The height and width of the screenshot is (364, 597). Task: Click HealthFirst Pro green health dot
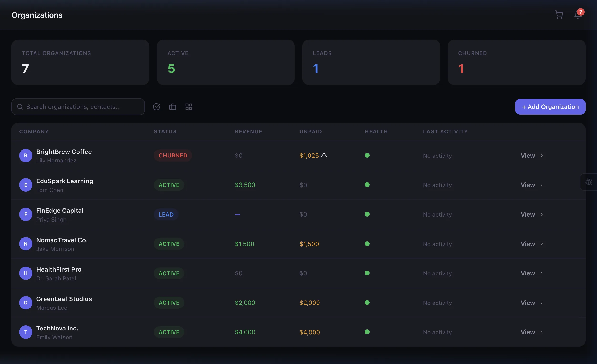[367, 273]
